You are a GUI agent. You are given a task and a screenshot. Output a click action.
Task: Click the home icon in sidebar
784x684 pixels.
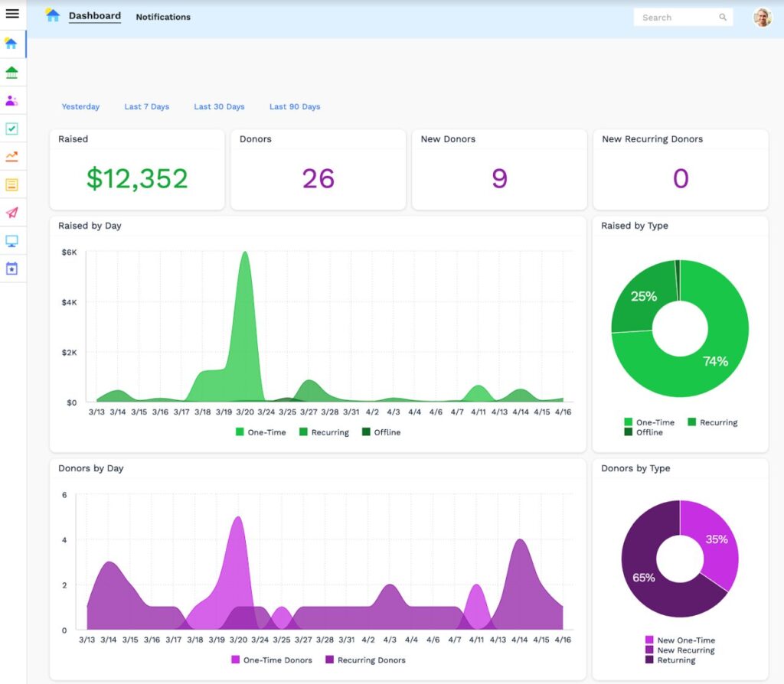click(11, 44)
